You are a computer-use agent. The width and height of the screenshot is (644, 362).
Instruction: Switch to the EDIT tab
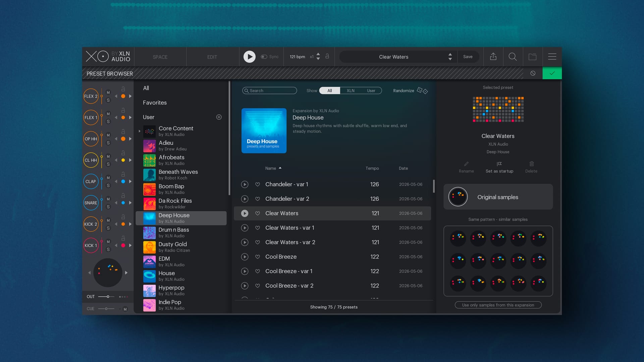(x=212, y=57)
